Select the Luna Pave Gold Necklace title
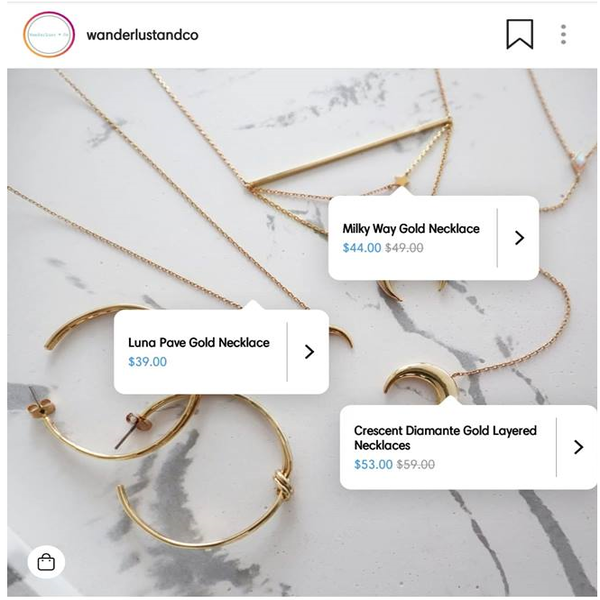The width and height of the screenshot is (600, 600). point(199,342)
